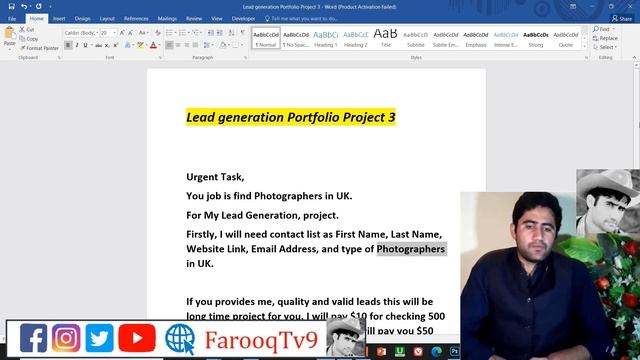Open the Clipboard pane launcher
The height and width of the screenshot is (360, 640).
pos(59,58)
